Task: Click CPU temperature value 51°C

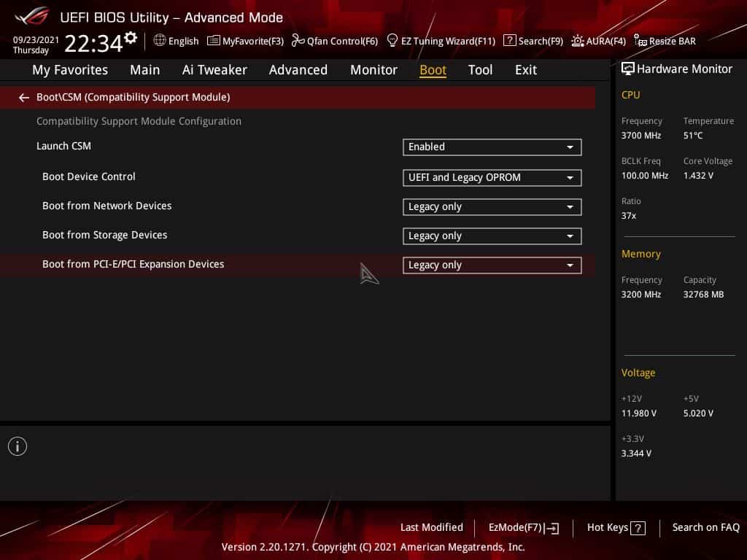Action: [693, 136]
